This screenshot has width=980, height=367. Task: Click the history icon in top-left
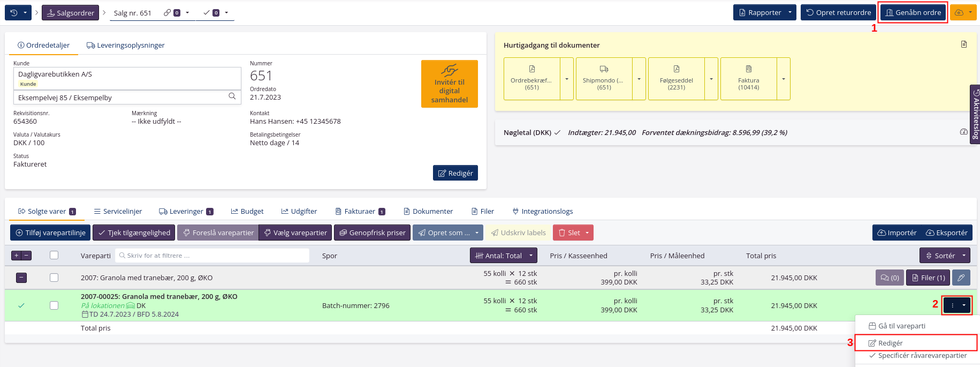click(x=14, y=13)
